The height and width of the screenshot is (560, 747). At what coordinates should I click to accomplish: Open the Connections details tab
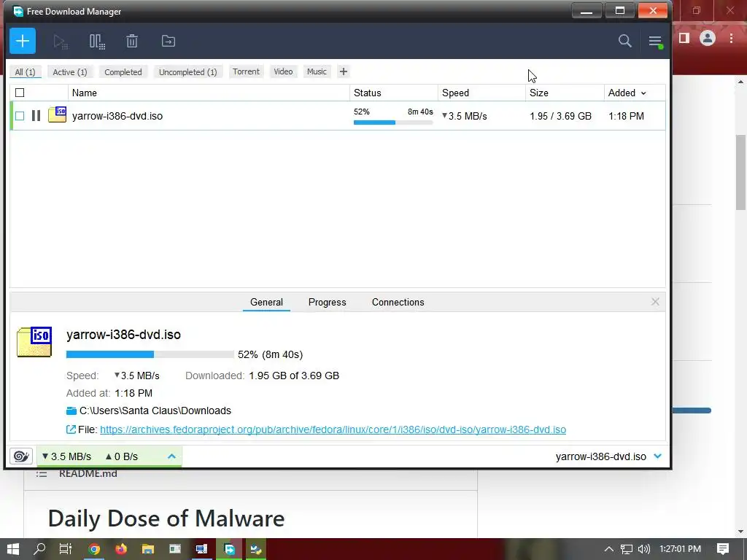click(x=398, y=302)
